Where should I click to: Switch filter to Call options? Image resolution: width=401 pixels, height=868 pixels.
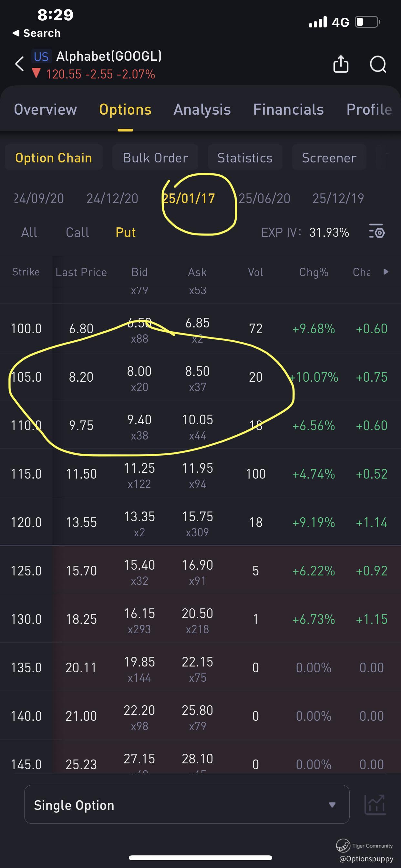pos(77,232)
